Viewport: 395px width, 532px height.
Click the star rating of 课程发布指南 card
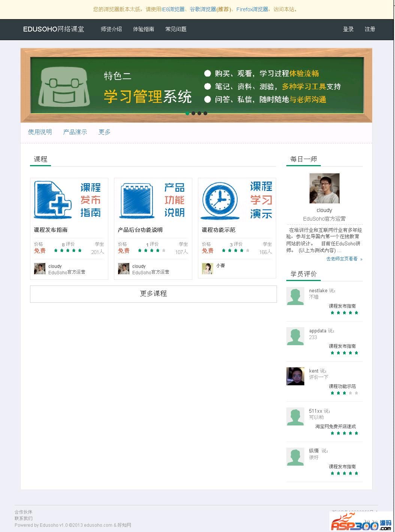point(68,250)
